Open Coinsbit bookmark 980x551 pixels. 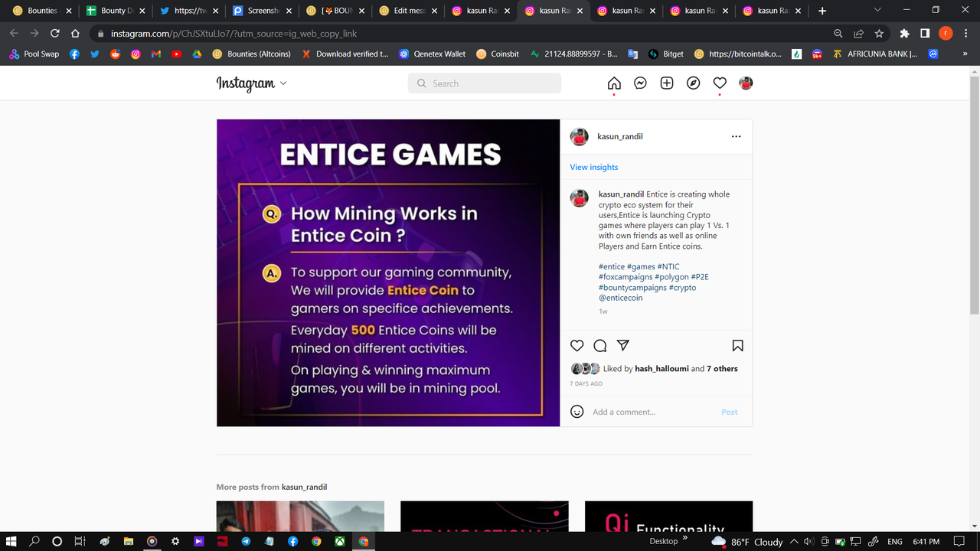click(x=498, y=54)
